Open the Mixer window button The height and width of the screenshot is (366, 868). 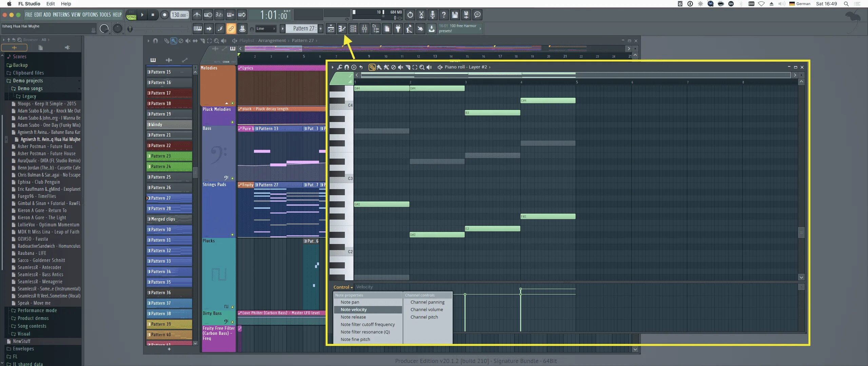[364, 29]
